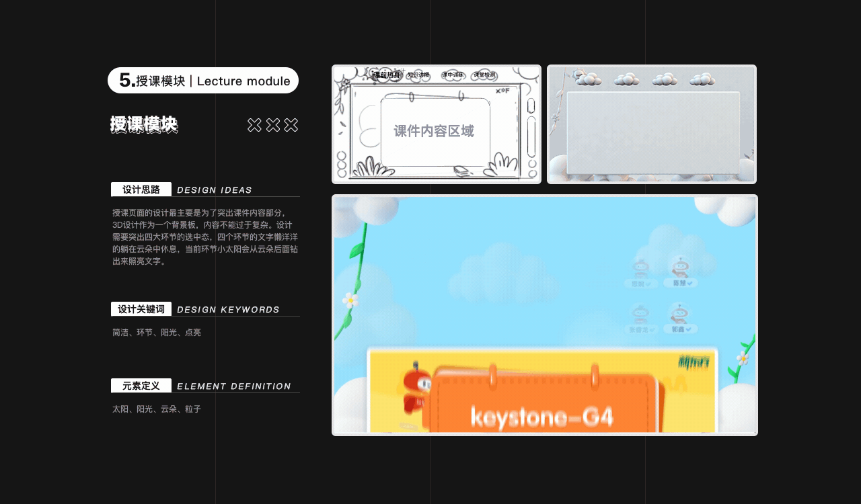Click the scrollbar handle right of 课件内容区域
Viewport: 861px width, 504px height.
(531, 134)
